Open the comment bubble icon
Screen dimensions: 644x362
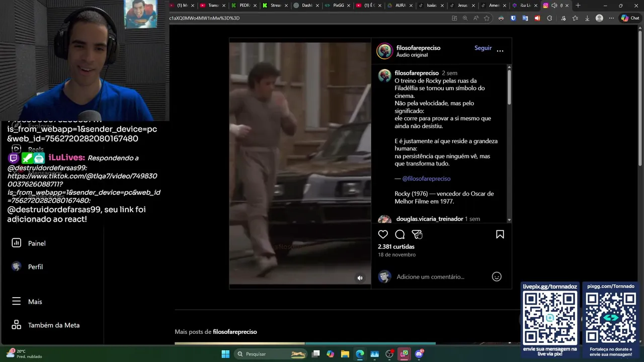(x=400, y=234)
